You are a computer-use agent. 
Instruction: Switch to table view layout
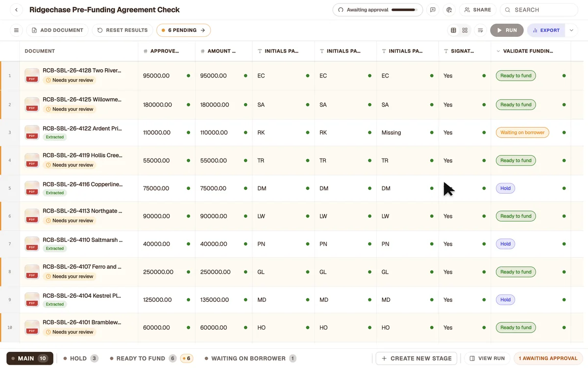point(453,30)
